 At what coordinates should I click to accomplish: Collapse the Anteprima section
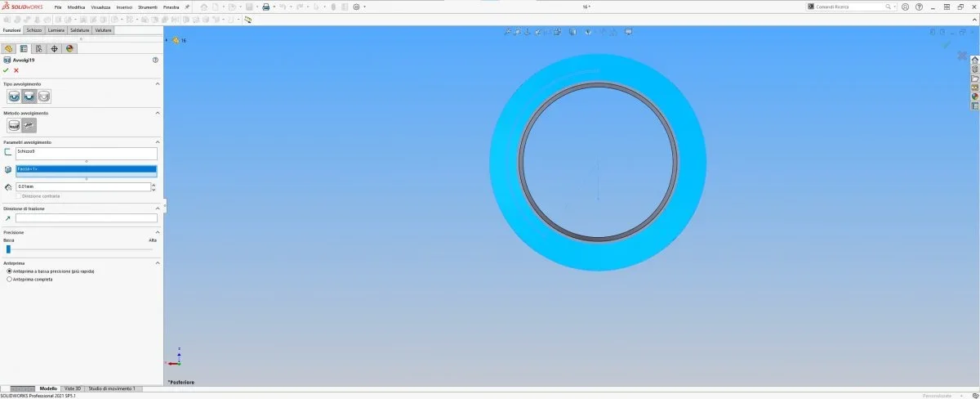(157, 262)
